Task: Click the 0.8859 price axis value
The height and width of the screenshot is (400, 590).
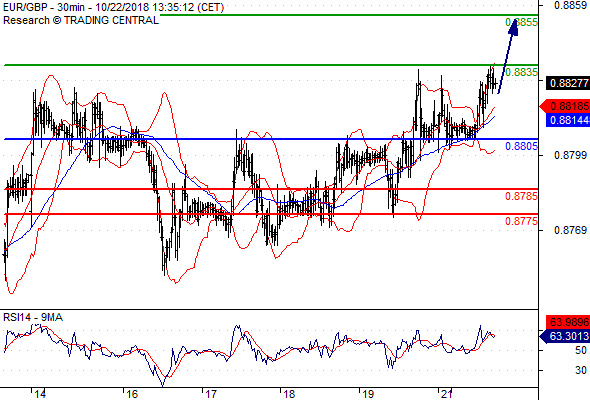Action: point(570,5)
